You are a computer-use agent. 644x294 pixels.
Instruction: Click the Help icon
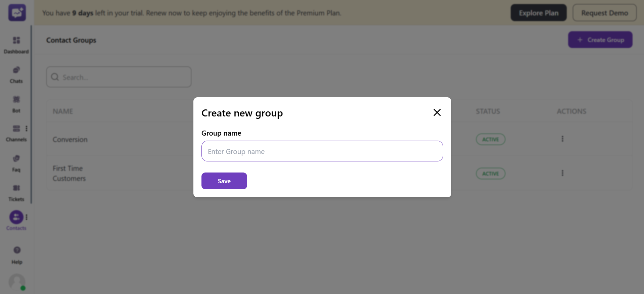tap(16, 250)
